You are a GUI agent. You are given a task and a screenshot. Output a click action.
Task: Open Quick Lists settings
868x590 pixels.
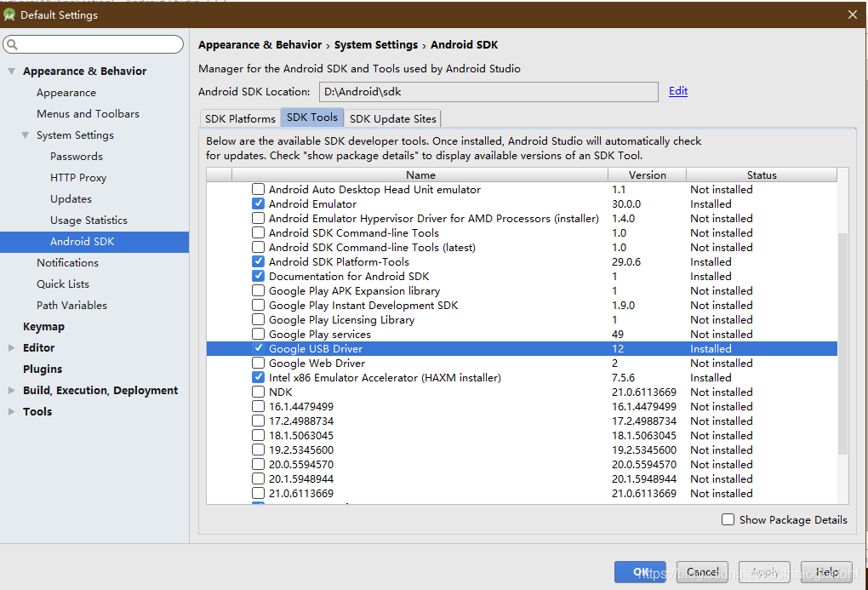click(x=63, y=284)
